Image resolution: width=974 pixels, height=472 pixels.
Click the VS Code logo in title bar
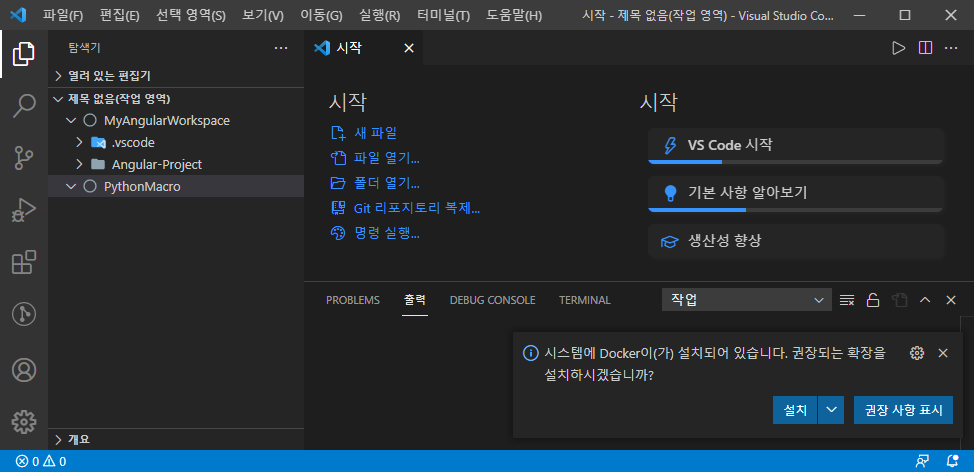[x=17, y=15]
